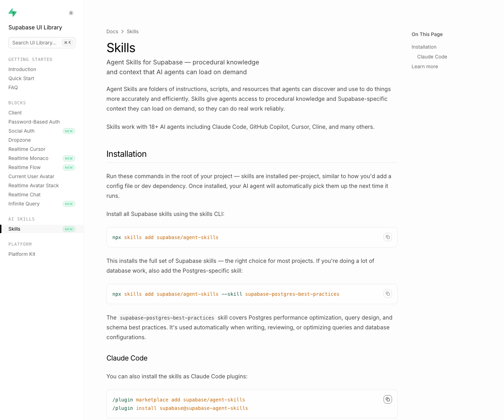Navigate to Platform Kit

(22, 254)
